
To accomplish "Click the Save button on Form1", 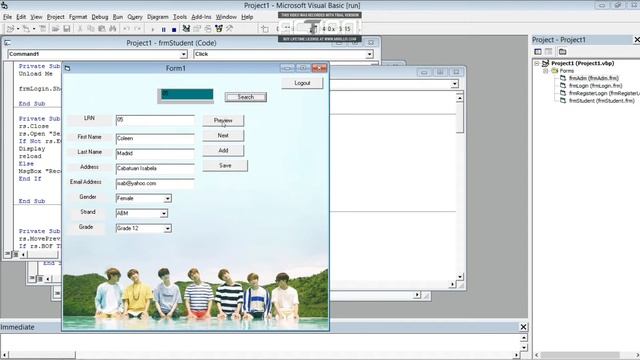I will pyautogui.click(x=225, y=166).
